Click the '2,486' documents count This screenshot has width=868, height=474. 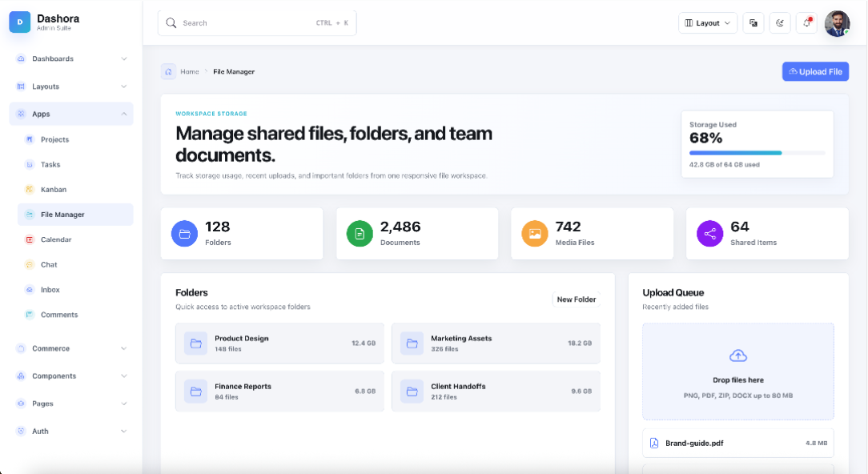coord(400,227)
